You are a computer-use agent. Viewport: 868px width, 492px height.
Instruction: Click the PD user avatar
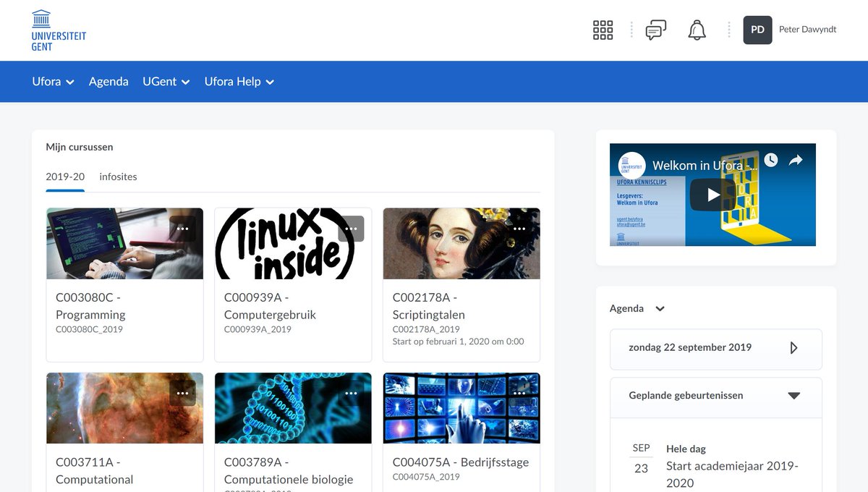[757, 30]
